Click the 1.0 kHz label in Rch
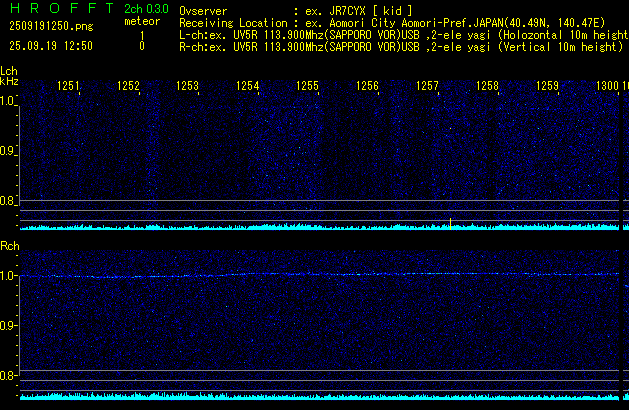The height and width of the screenshot is (410, 629). (9, 275)
